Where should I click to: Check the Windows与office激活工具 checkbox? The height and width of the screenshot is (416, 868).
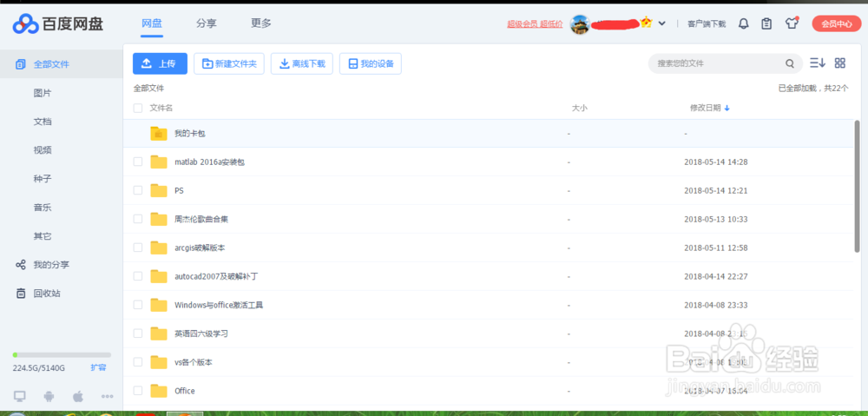pos(138,305)
